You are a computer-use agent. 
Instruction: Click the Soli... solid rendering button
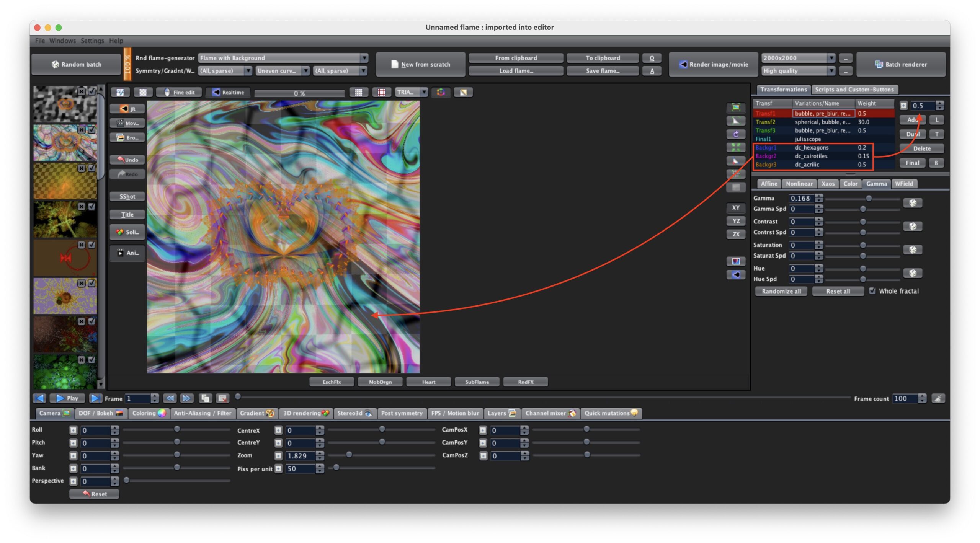coord(127,232)
